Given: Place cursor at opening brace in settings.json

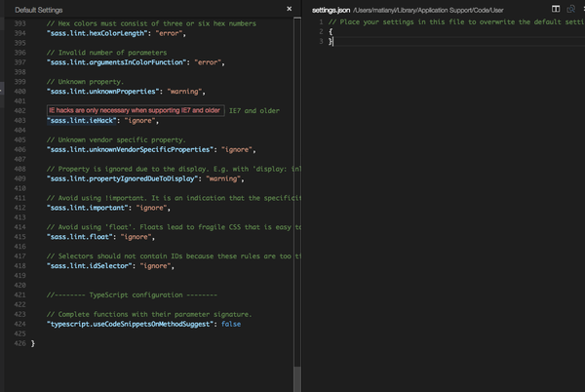Looking at the screenshot, I should click(331, 31).
